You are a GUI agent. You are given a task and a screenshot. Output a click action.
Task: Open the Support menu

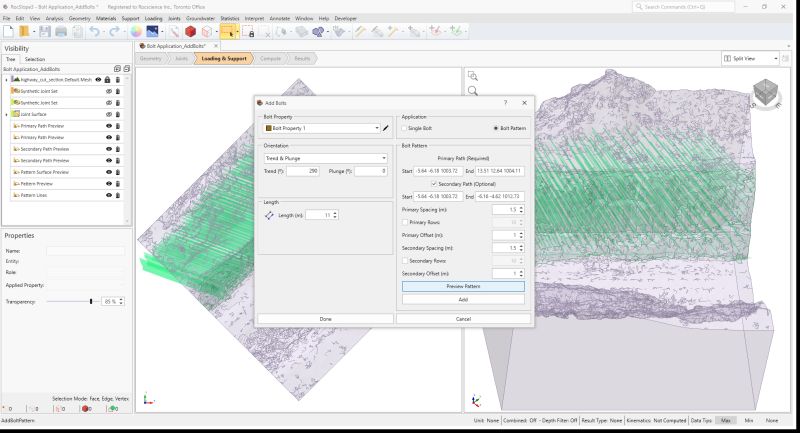click(130, 18)
